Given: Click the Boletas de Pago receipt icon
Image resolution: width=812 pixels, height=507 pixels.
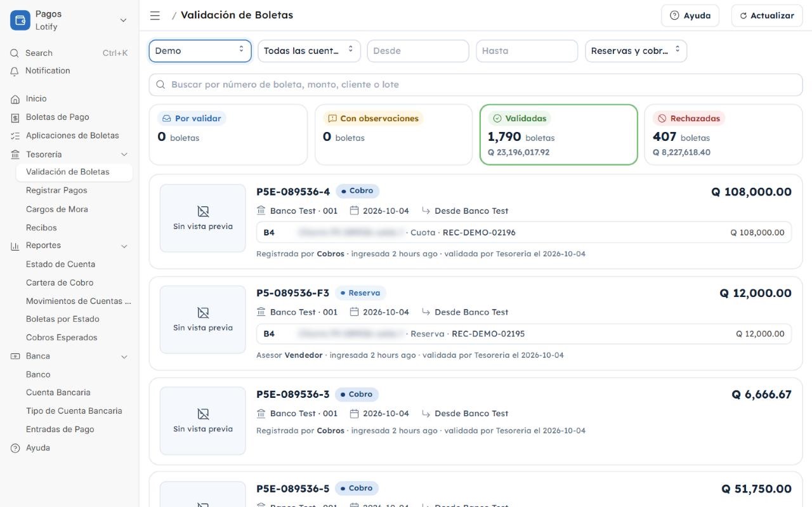Looking at the screenshot, I should click(x=15, y=117).
